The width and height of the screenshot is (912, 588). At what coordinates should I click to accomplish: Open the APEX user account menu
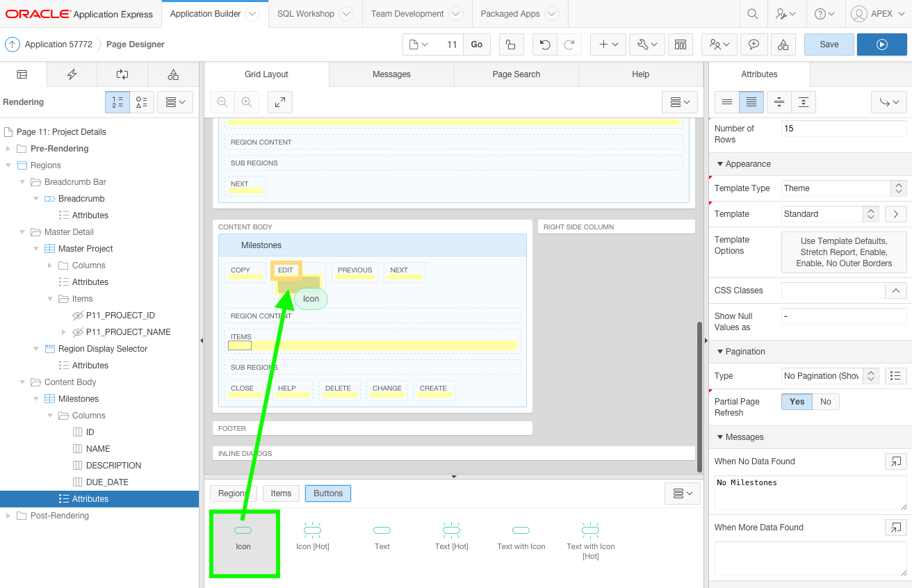click(x=877, y=14)
